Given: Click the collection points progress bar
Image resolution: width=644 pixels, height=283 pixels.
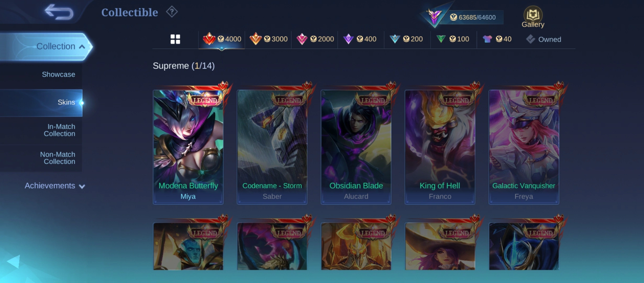Looking at the screenshot, I should point(473,17).
